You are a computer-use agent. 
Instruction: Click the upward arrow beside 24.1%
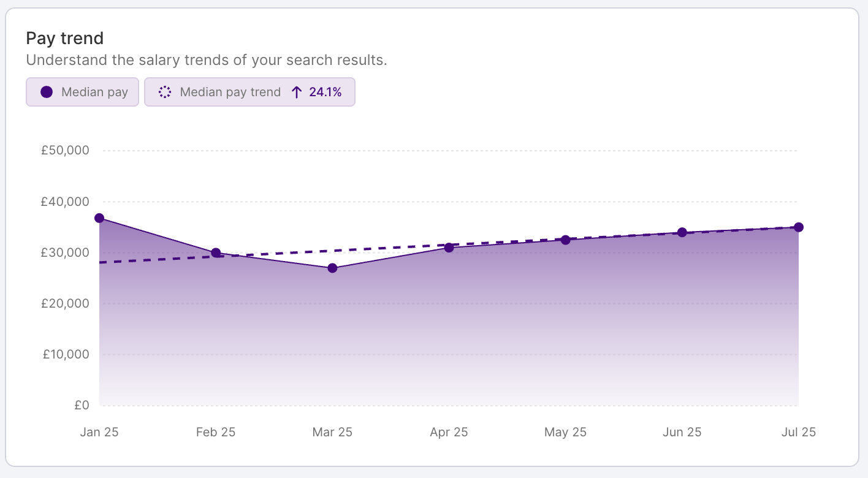[297, 92]
